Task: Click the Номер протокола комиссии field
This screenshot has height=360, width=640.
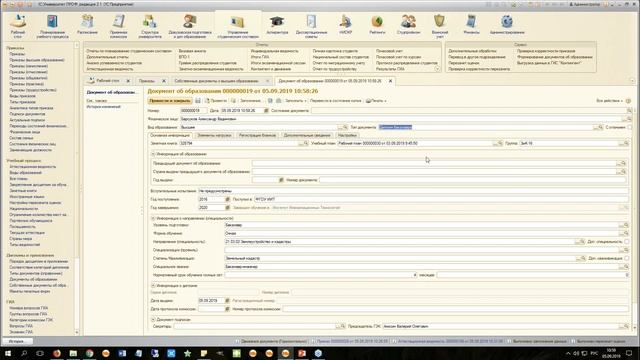Action: (x=456, y=309)
